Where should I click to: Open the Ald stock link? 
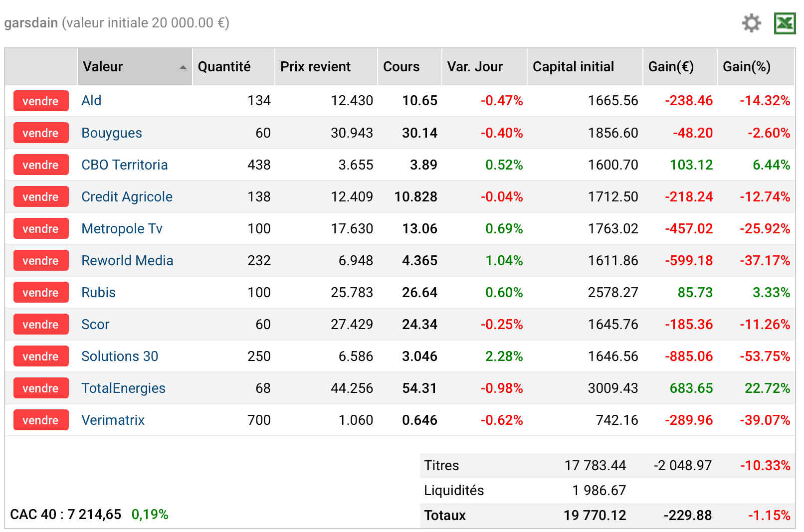(x=91, y=100)
